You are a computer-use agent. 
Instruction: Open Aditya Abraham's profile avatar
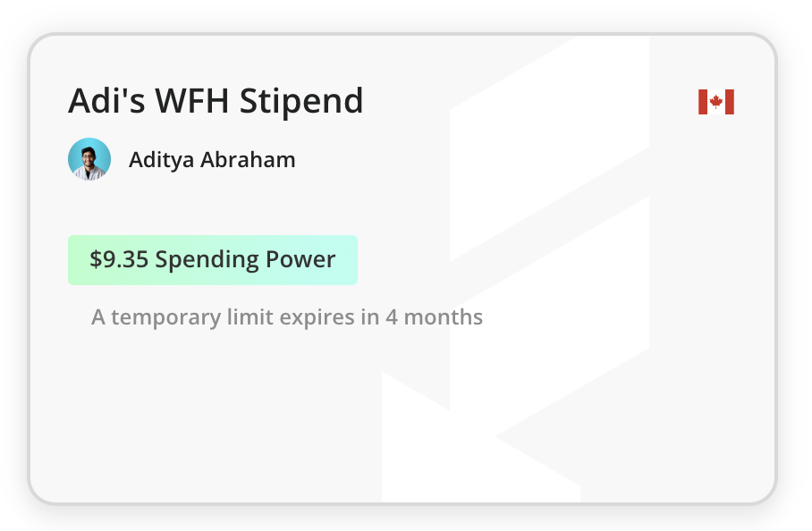[x=89, y=160]
